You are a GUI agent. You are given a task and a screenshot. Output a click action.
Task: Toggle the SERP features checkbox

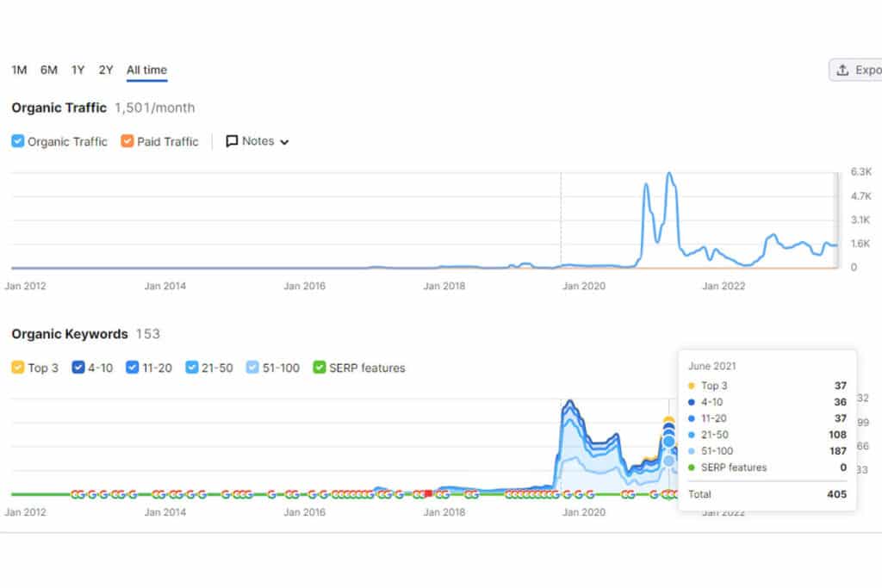[320, 368]
